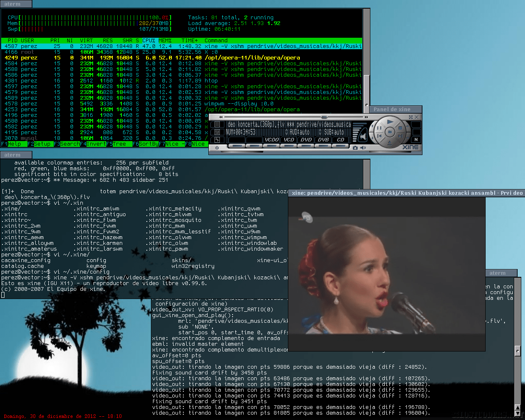Click small speaker icon beside camera

pyautogui.click(x=363, y=148)
